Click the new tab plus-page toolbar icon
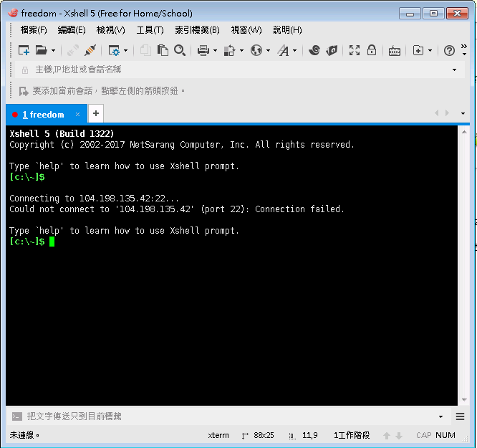The height and width of the screenshot is (448, 477). click(x=418, y=50)
